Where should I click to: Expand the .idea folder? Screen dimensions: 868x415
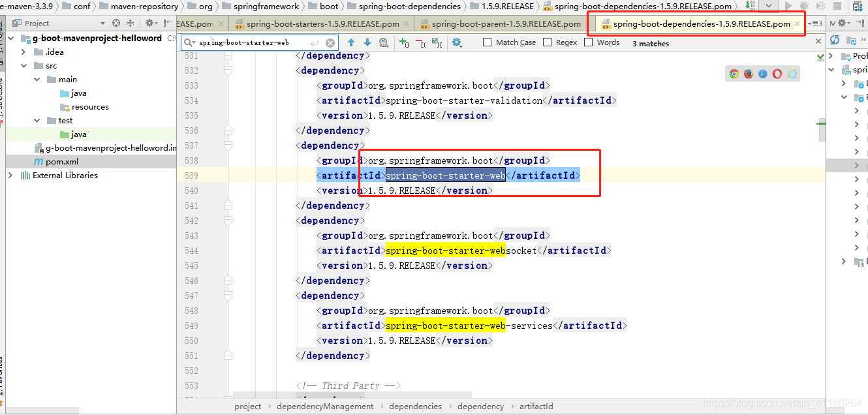[24, 52]
